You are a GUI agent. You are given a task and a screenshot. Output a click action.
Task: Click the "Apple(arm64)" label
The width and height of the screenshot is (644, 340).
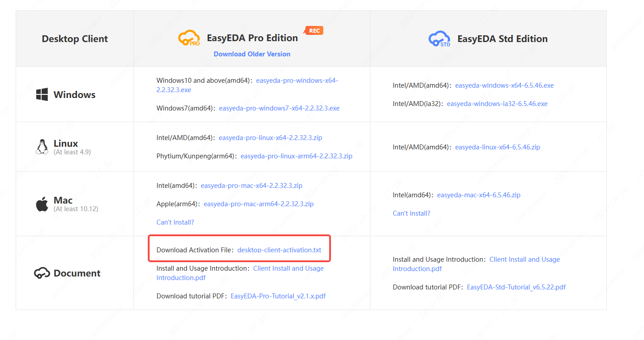pos(178,204)
